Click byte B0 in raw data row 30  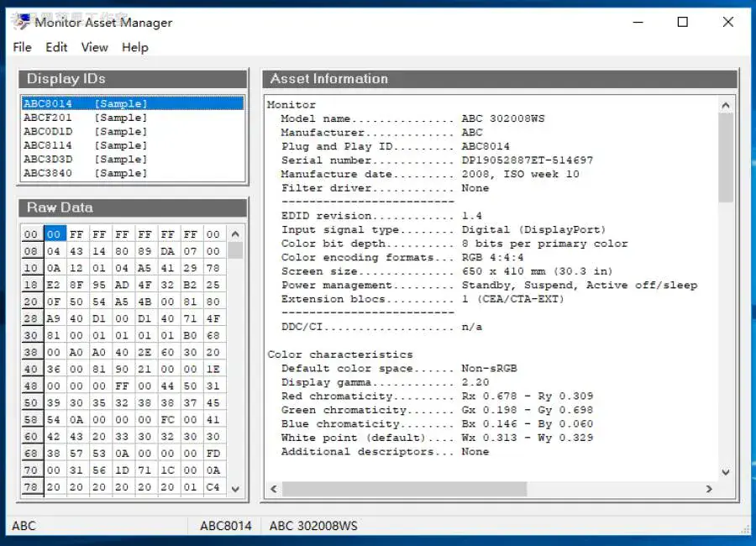coord(190,335)
